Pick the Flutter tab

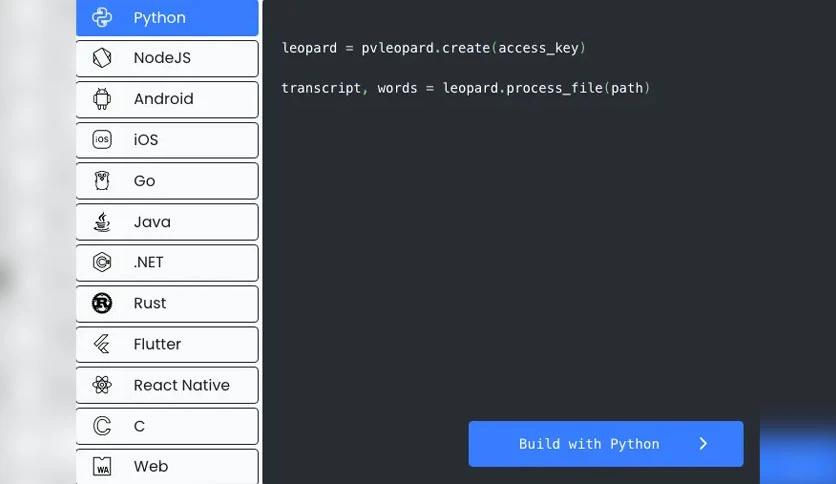click(x=167, y=344)
